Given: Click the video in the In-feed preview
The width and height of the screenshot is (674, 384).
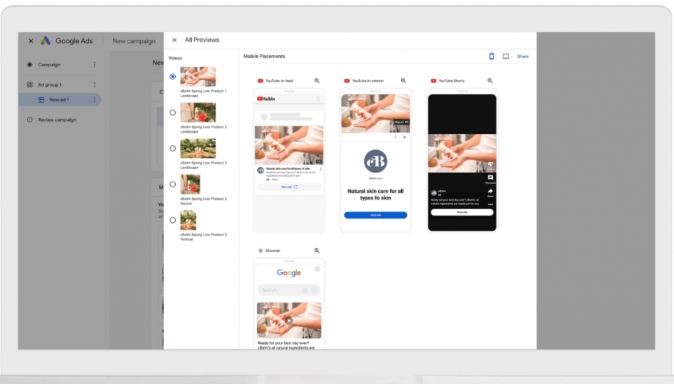Looking at the screenshot, I should click(x=289, y=145).
